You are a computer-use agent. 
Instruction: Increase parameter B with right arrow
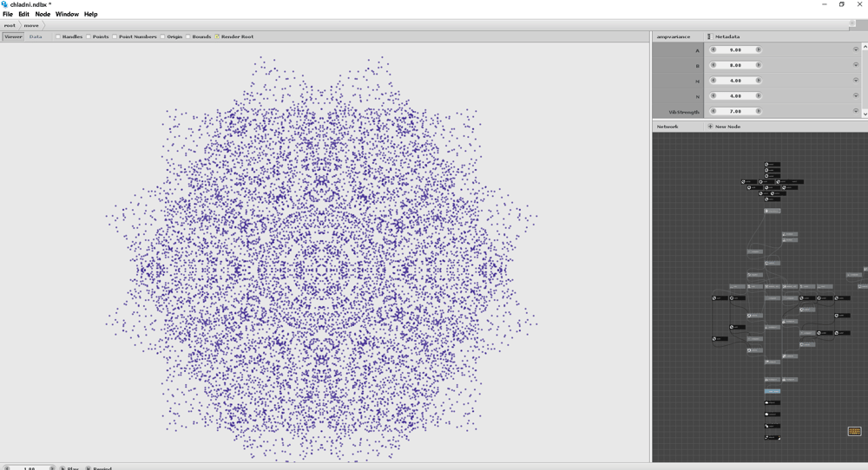pyautogui.click(x=759, y=65)
